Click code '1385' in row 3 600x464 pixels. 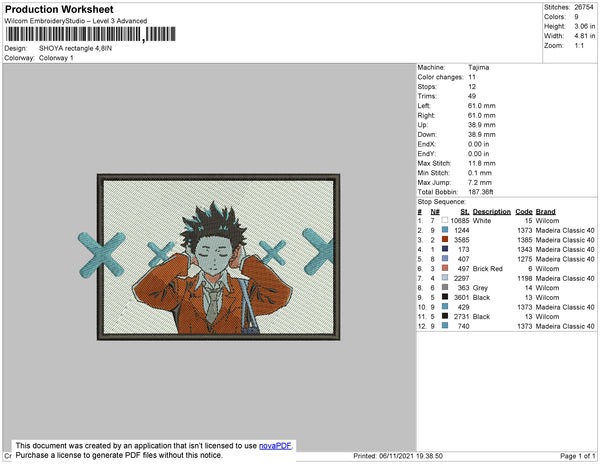(x=525, y=240)
